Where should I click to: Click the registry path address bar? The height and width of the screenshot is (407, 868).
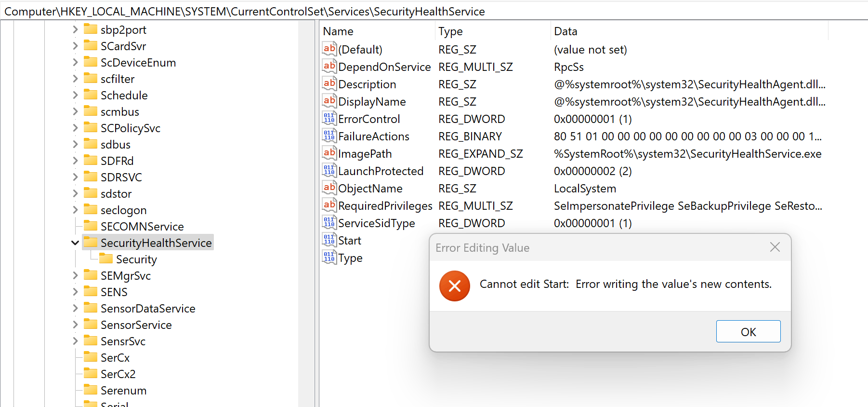point(434,11)
